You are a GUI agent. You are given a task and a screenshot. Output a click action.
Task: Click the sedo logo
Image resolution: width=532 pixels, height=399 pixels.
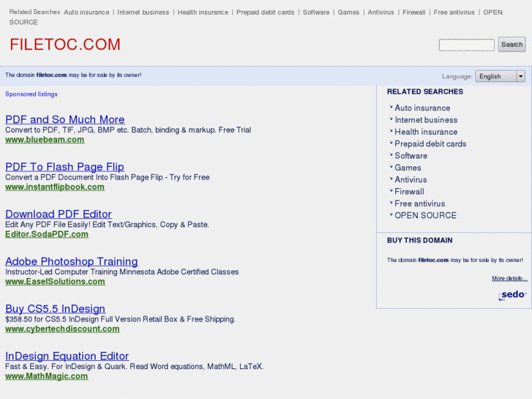(x=512, y=295)
